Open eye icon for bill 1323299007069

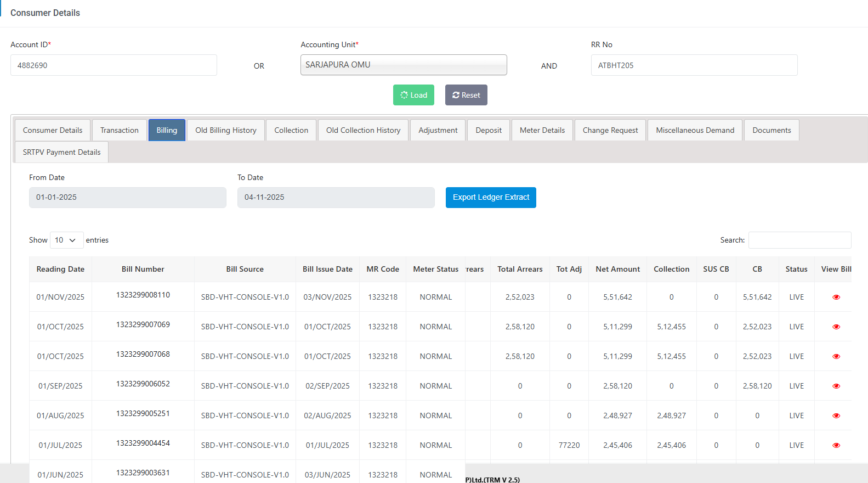pyautogui.click(x=836, y=327)
